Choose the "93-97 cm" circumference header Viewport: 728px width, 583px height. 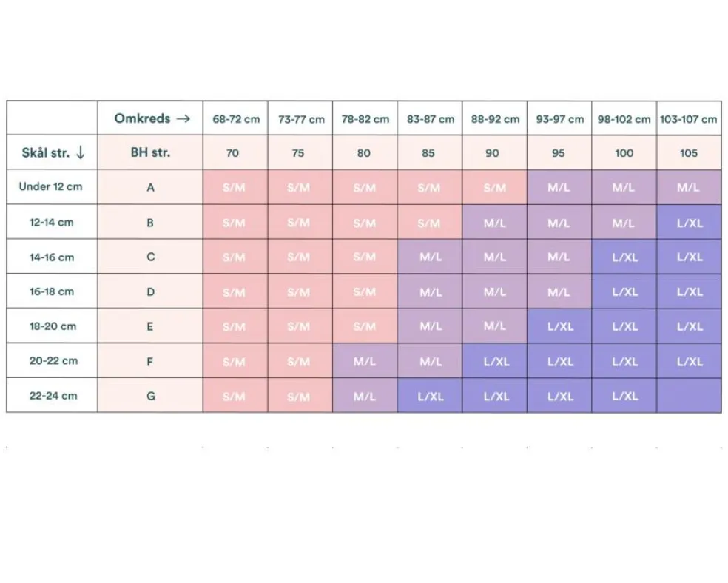[559, 119]
